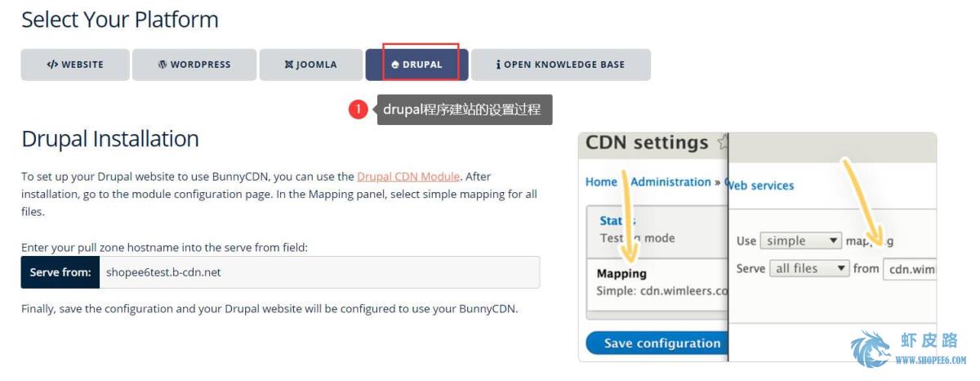Select the Website platform tab

click(x=75, y=65)
